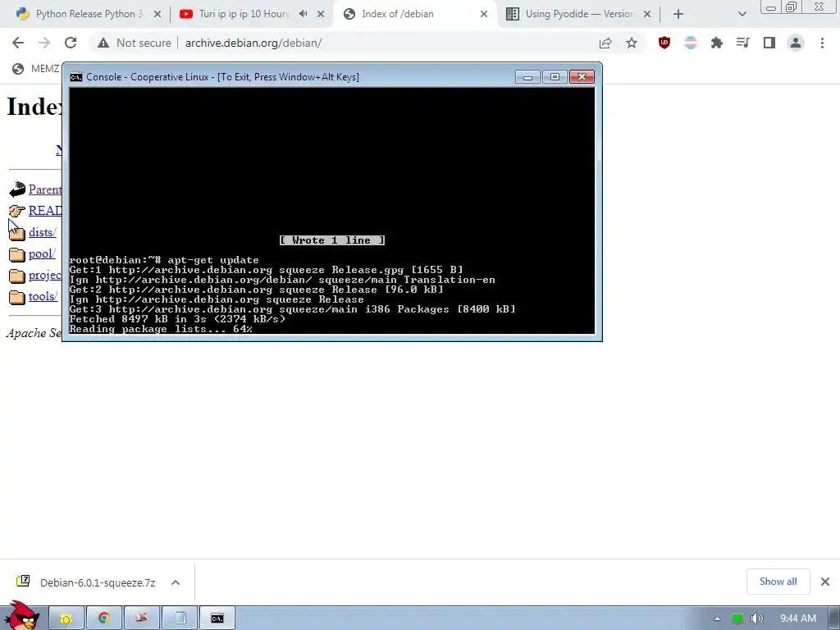
Task: Expand the tab search dropdown arrow
Action: (742, 15)
